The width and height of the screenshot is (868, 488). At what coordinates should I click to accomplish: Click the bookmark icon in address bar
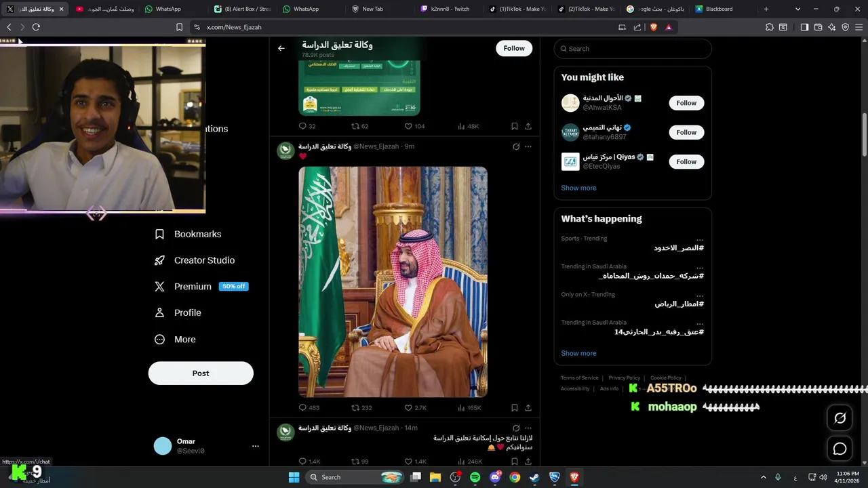[179, 27]
